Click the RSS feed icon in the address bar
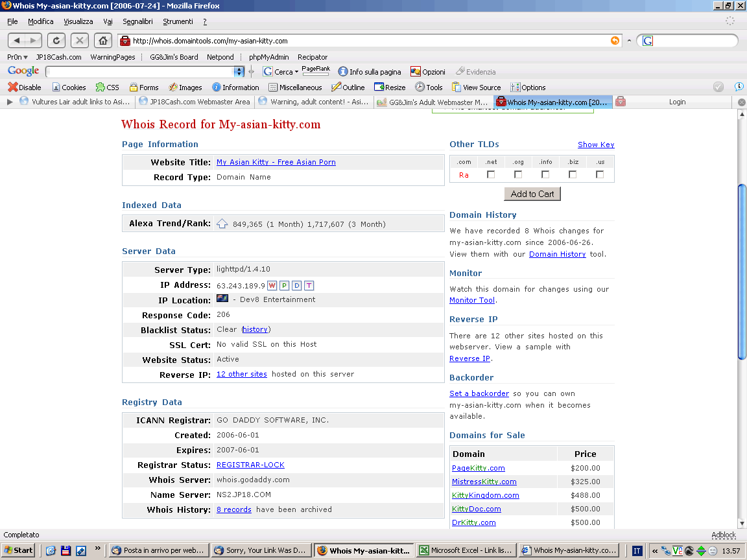Viewport: 747px width, 560px height. [615, 41]
